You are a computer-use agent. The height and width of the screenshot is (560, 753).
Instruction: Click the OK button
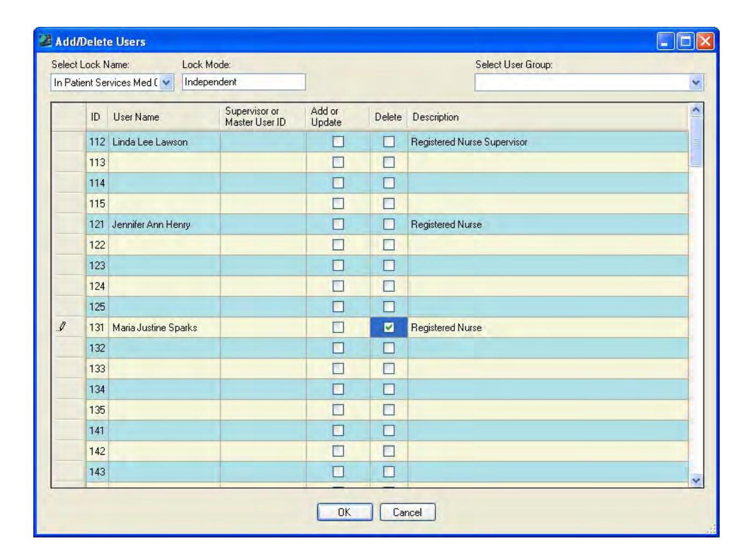344,512
